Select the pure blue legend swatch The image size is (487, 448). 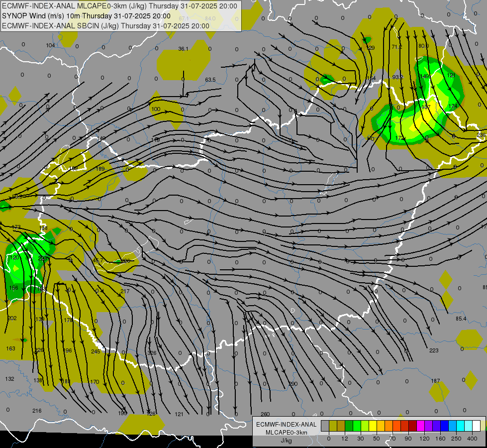click(444, 426)
